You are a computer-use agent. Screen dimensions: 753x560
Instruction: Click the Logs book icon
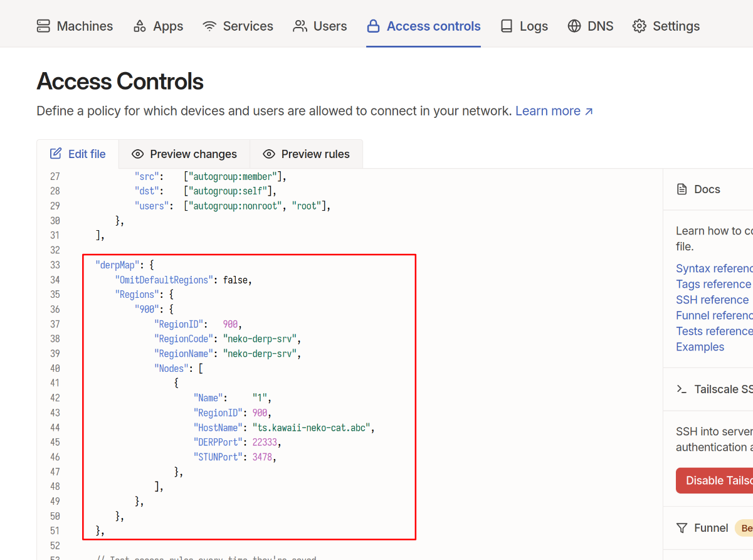(x=507, y=26)
